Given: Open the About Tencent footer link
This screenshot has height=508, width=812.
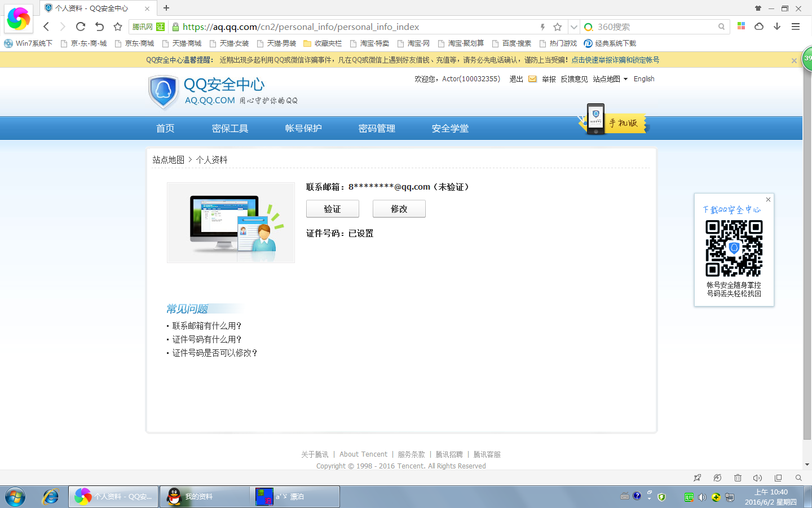Looking at the screenshot, I should point(363,454).
